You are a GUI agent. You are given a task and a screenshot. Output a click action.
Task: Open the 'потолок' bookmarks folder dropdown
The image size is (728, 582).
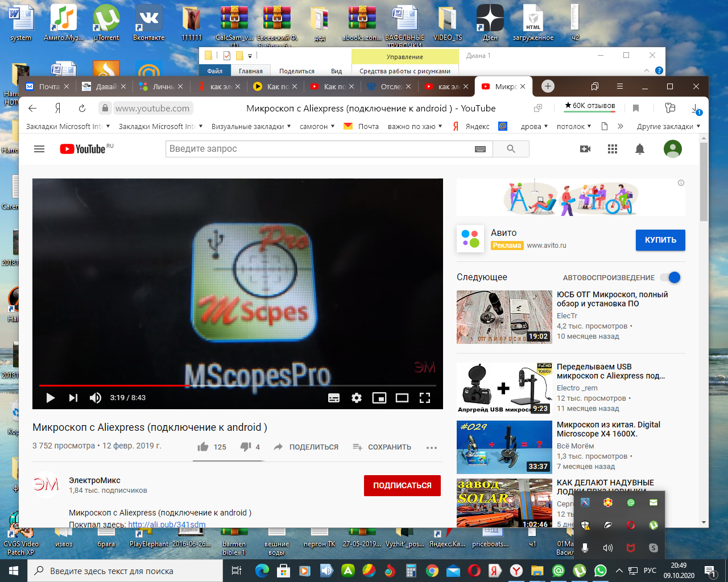[573, 127]
